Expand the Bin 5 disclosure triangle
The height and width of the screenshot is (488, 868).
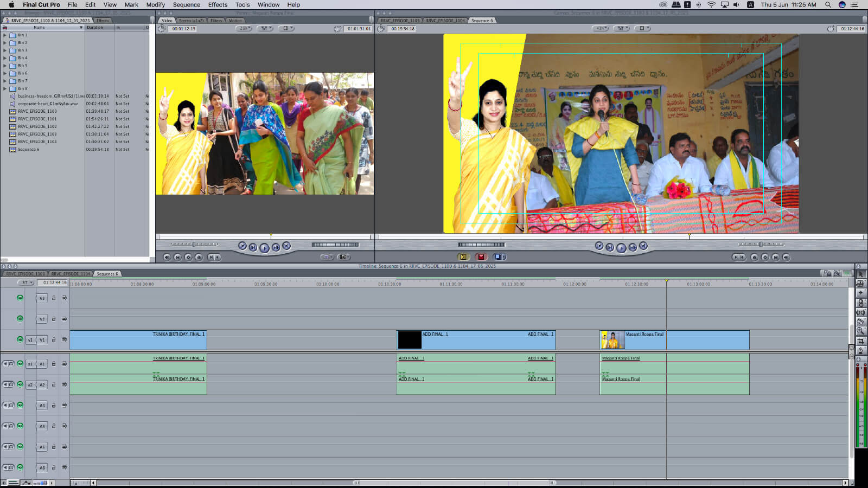(x=5, y=66)
